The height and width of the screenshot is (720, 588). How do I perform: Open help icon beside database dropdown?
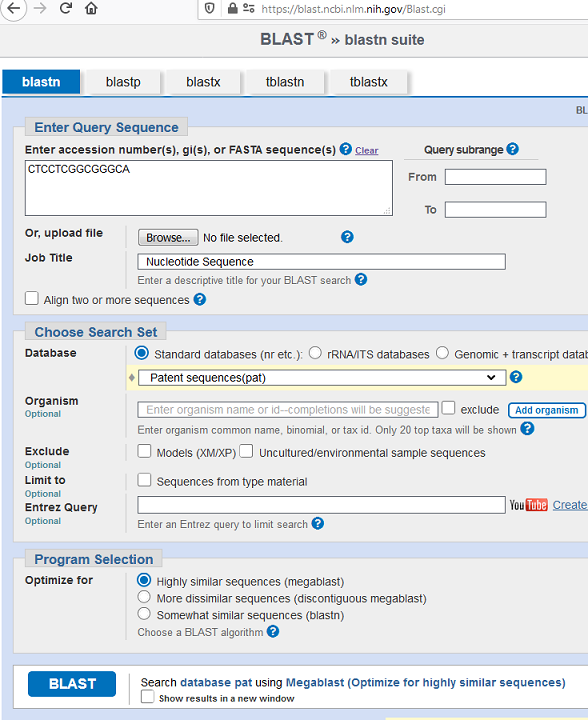(x=516, y=377)
